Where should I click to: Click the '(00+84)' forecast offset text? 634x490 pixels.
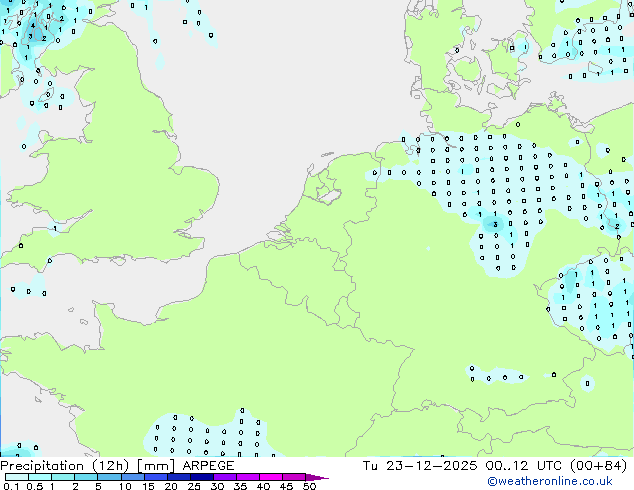point(598,466)
